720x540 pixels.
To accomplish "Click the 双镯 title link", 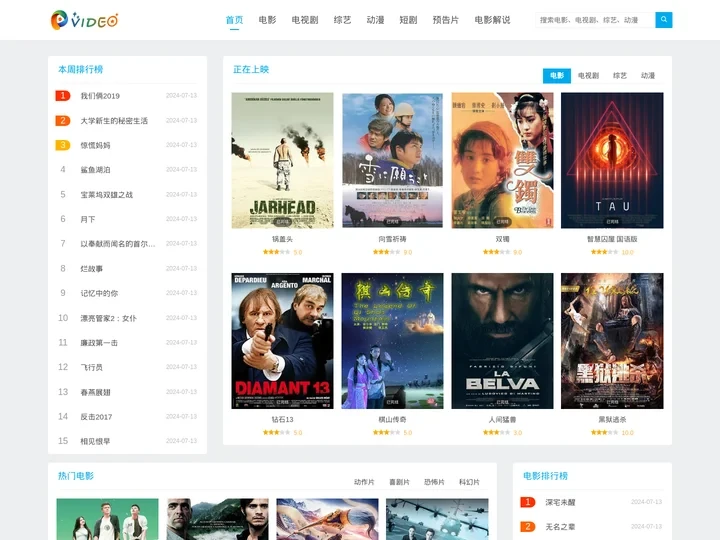I will tap(502, 239).
